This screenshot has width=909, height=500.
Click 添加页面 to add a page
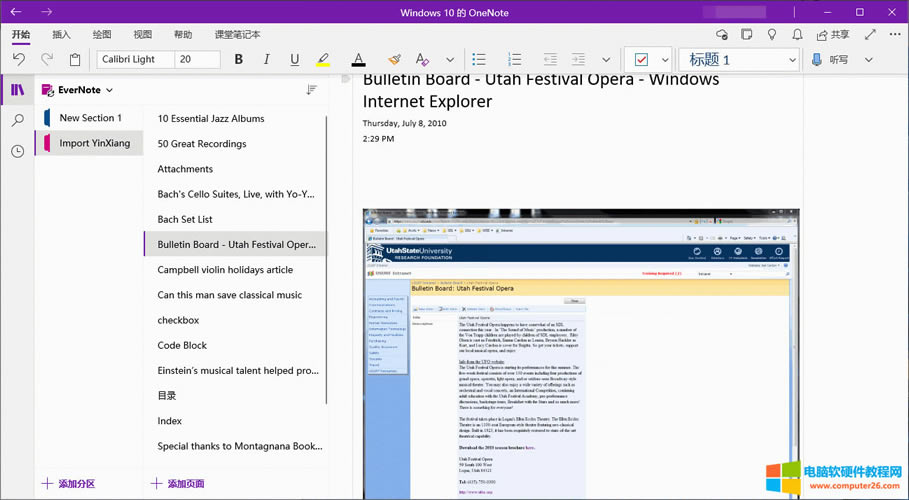point(178,483)
